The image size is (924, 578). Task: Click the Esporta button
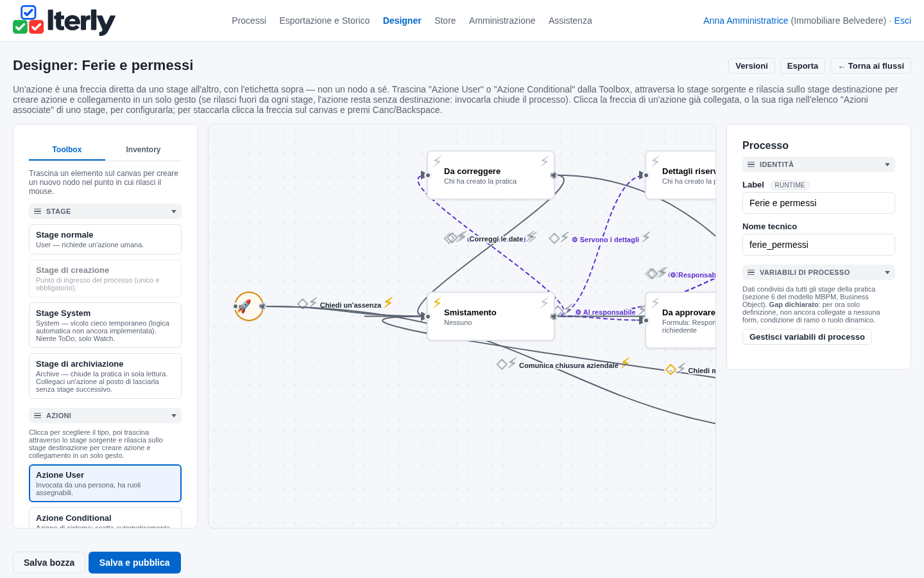pyautogui.click(x=803, y=66)
